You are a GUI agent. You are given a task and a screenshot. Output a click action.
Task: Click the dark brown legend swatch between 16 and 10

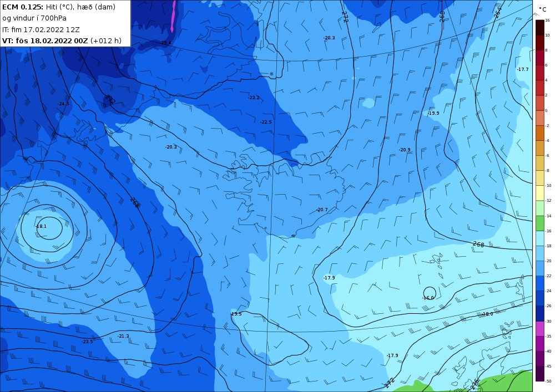click(540, 28)
